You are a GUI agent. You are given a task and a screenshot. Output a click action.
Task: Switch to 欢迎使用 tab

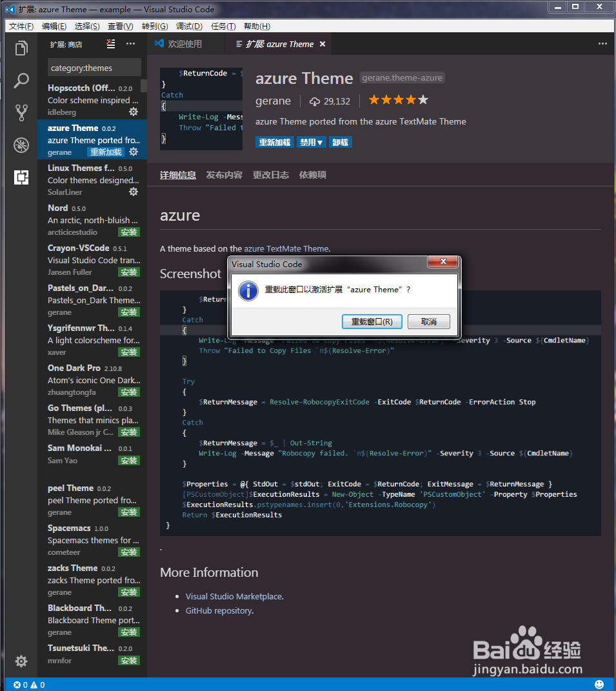186,44
